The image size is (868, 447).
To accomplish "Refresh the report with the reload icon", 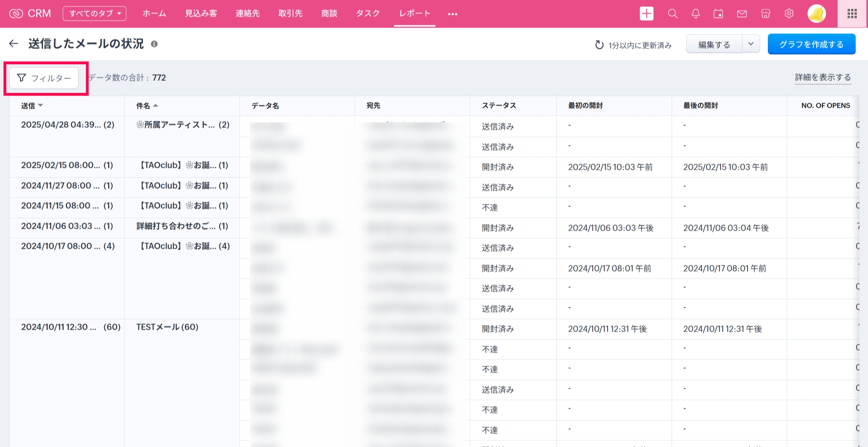I will point(599,45).
